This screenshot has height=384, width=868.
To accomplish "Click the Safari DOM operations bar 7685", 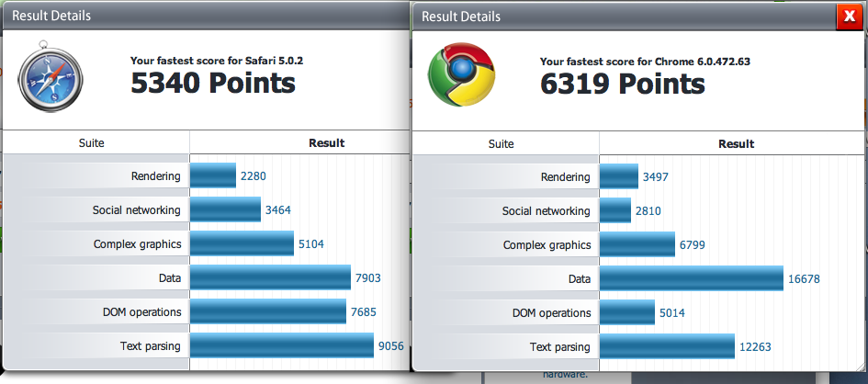I will click(268, 311).
